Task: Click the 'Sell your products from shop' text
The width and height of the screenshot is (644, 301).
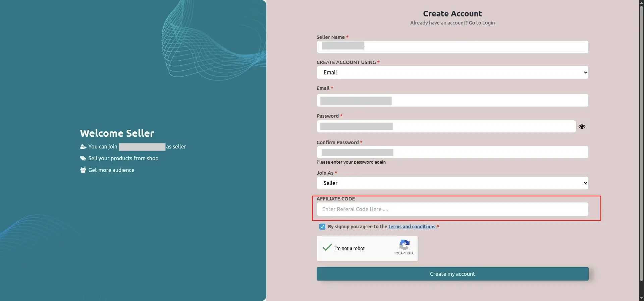Action: (123, 158)
